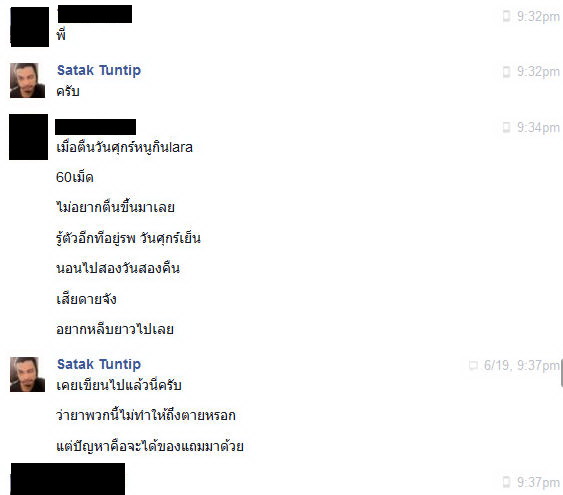Viewport: 563px width, 495px height.
Task: Select the 60เม็ด message line
Action: coord(75,177)
